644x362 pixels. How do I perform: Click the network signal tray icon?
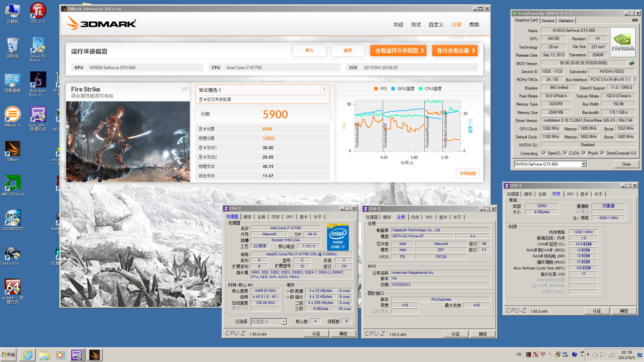click(x=611, y=355)
